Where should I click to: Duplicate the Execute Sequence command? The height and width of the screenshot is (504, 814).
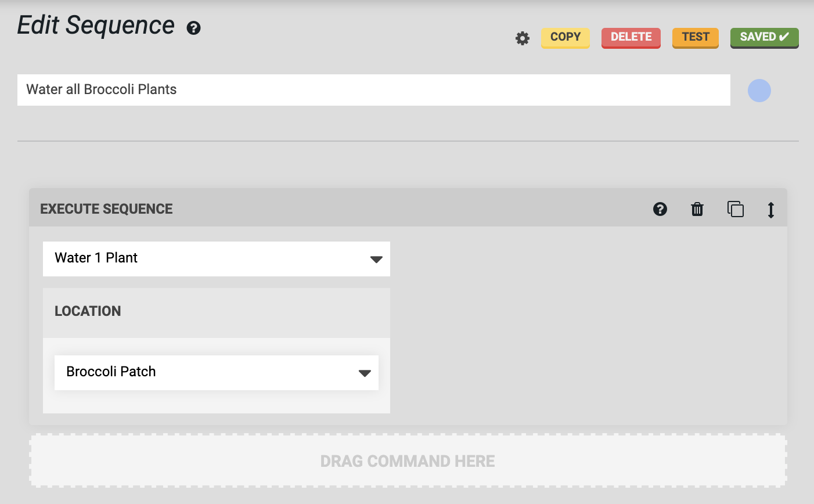[x=736, y=209]
